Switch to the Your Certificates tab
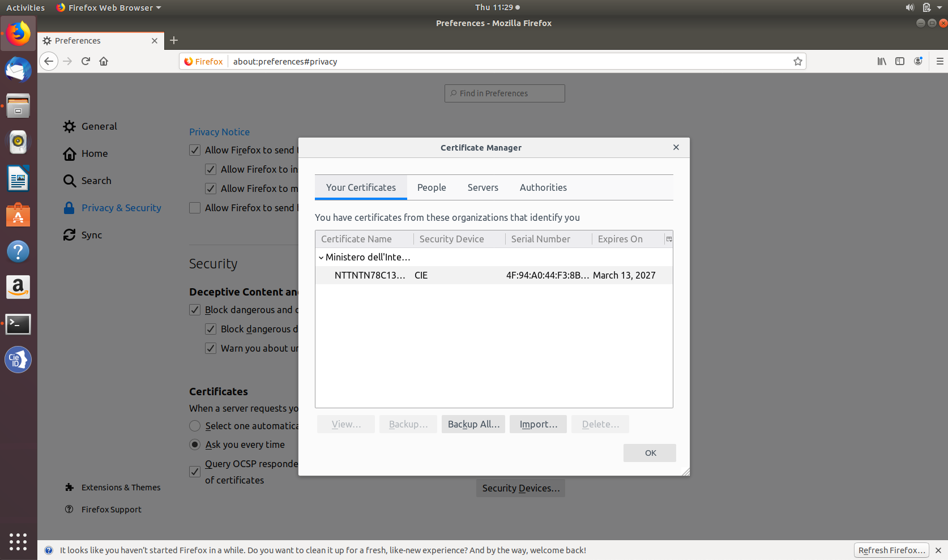This screenshot has width=948, height=560. (361, 187)
